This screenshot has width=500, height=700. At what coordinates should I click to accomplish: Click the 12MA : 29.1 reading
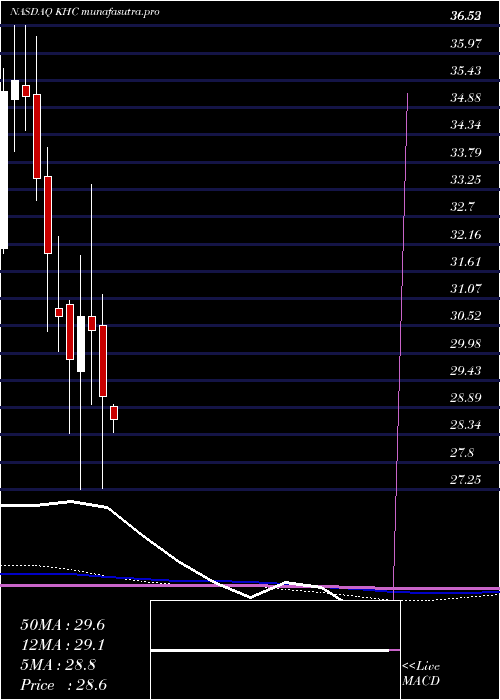62,645
